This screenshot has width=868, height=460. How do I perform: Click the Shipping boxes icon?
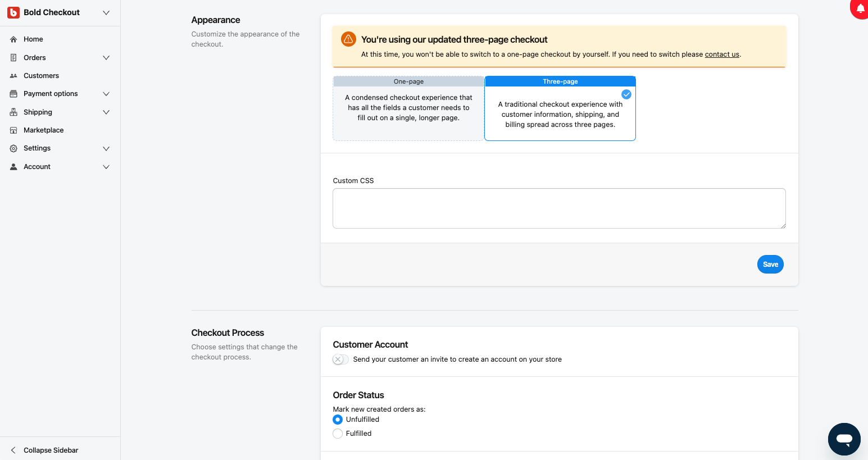(13, 112)
